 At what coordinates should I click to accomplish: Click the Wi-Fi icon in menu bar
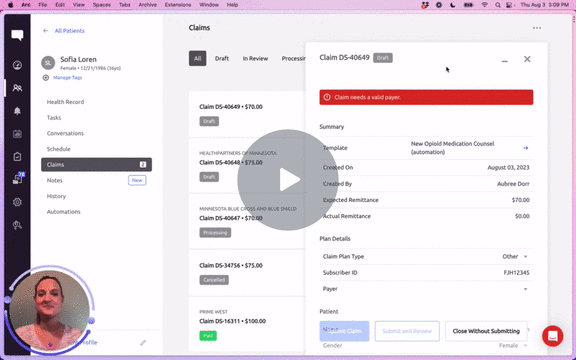485,5
